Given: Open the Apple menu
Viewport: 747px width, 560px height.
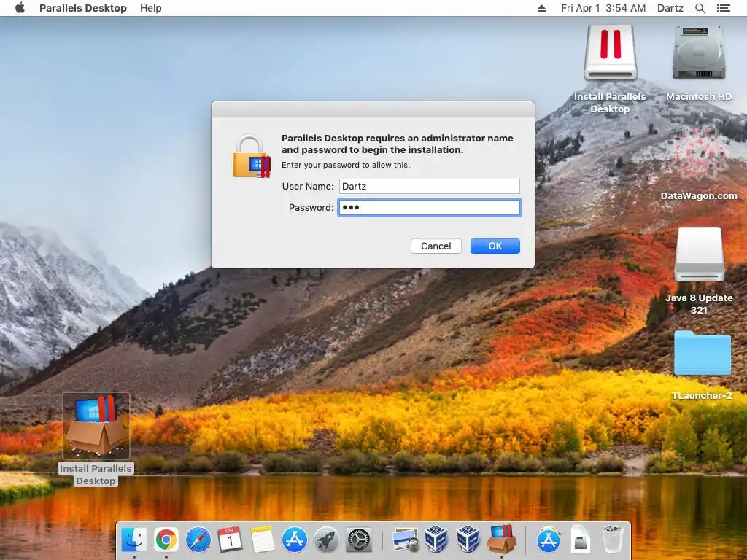Looking at the screenshot, I should [20, 8].
